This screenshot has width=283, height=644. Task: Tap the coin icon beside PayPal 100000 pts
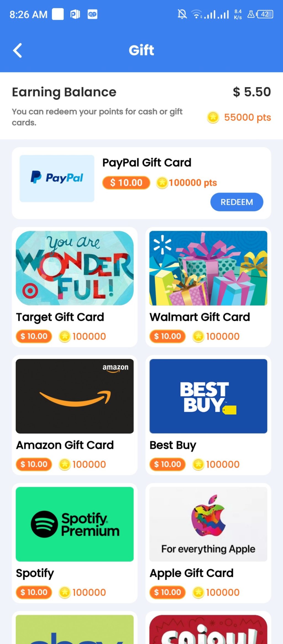click(162, 183)
